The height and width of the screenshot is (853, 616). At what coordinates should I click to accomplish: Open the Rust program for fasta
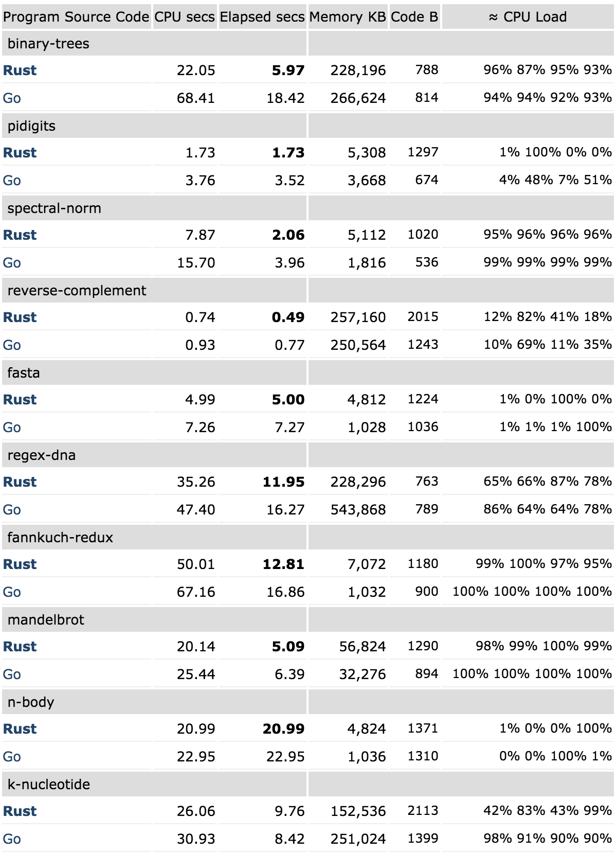pos(20,400)
